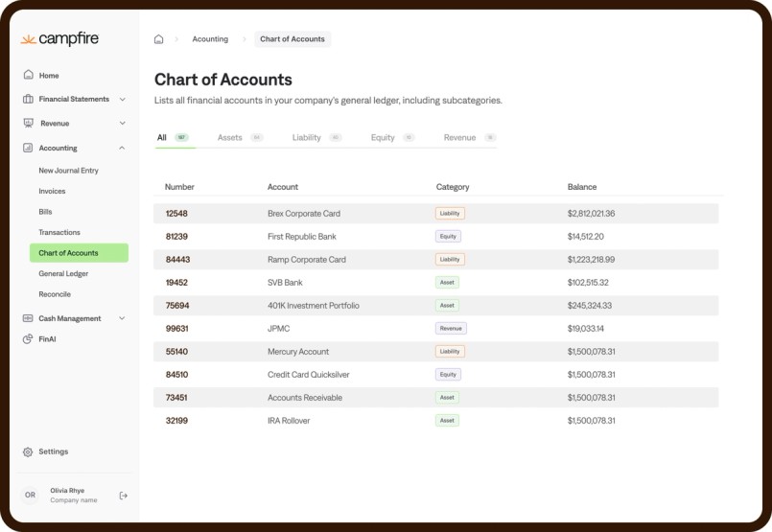This screenshot has height=532, width=772.
Task: Click the SVB Bank account
Action: click(285, 283)
